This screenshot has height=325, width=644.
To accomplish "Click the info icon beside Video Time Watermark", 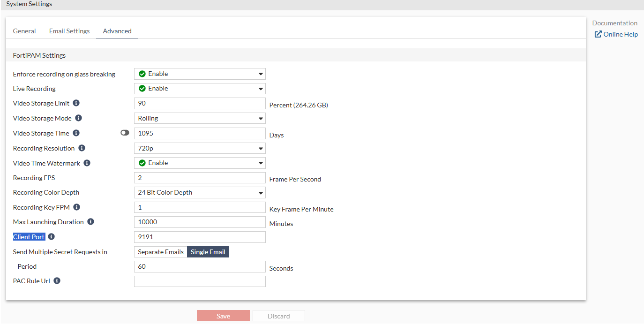I will coord(87,163).
